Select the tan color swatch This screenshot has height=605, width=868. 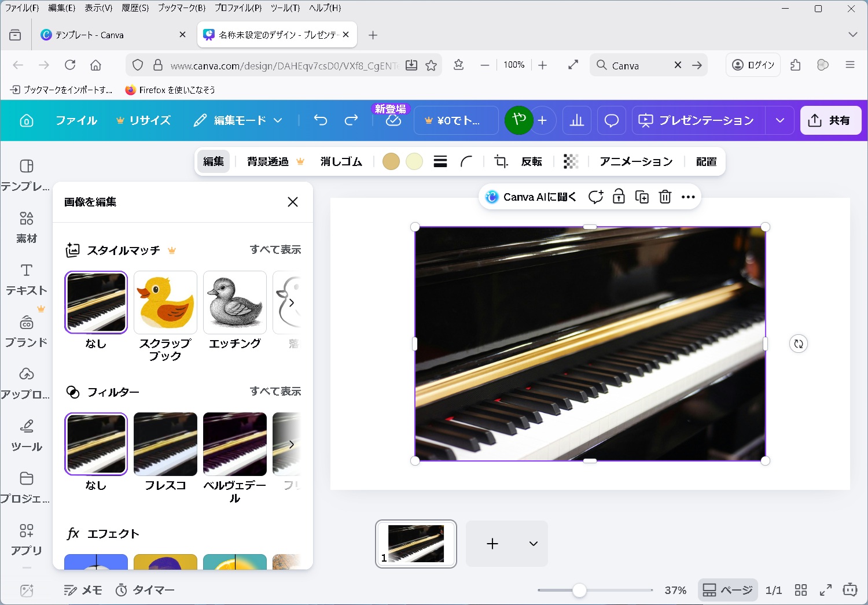[x=391, y=162]
